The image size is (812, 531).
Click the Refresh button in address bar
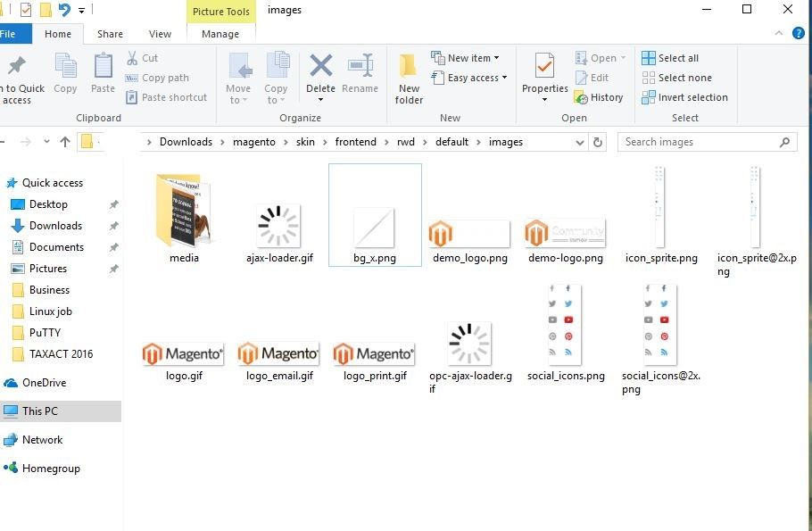[x=598, y=142]
